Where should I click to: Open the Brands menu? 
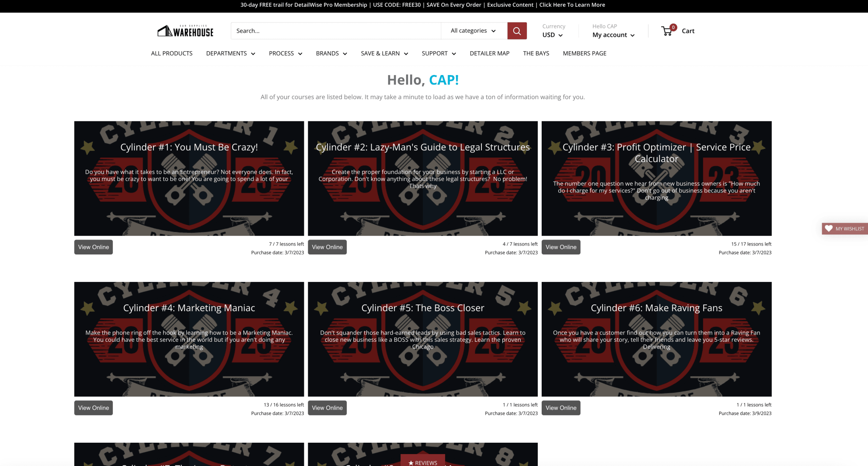(331, 53)
